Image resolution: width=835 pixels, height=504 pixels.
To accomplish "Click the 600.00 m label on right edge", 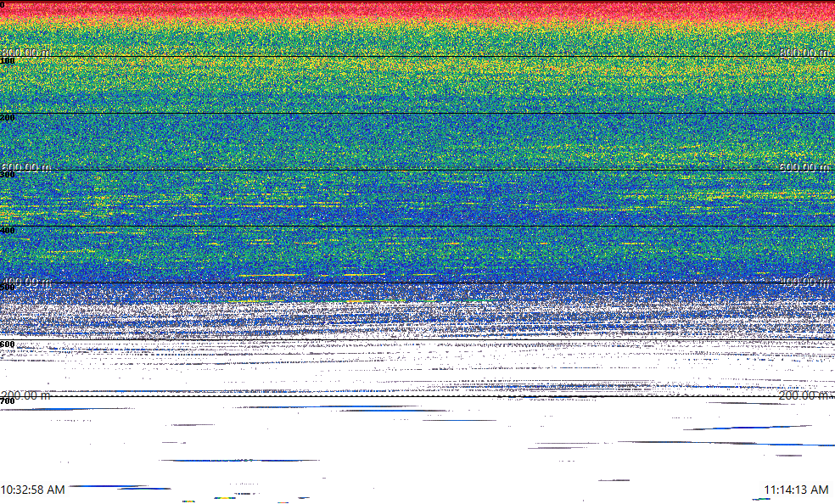I will pyautogui.click(x=804, y=167).
